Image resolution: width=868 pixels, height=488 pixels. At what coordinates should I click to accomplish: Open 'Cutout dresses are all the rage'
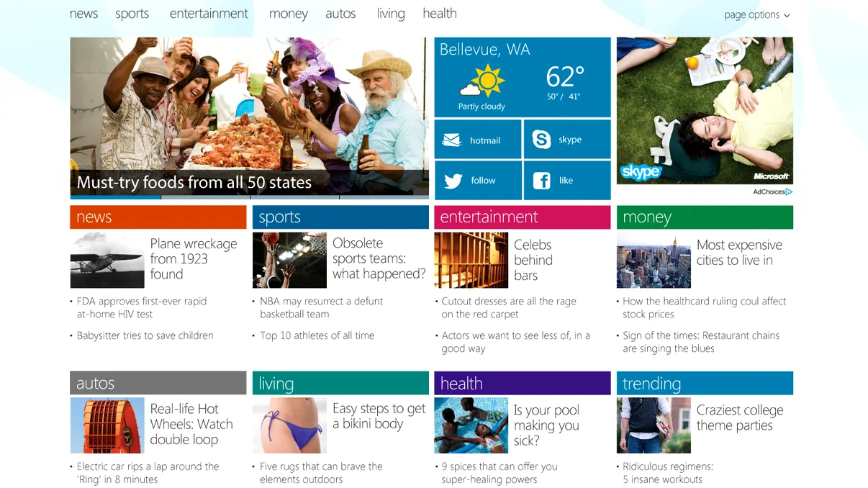[x=509, y=308]
